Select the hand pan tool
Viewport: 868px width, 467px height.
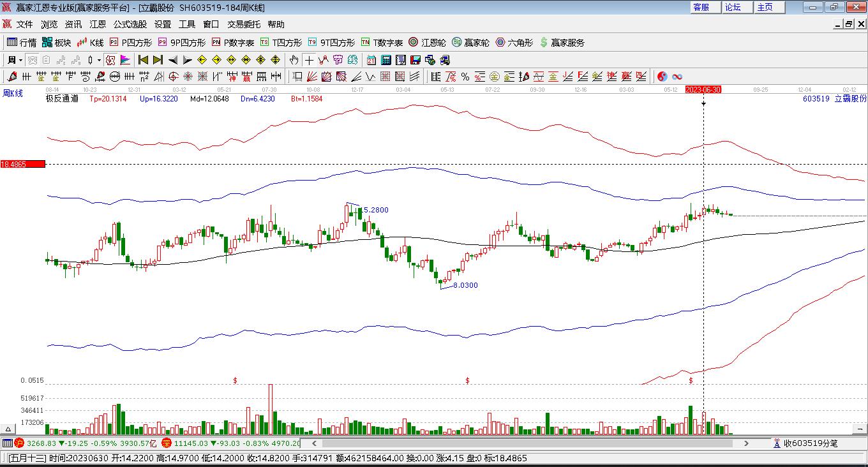(x=294, y=60)
